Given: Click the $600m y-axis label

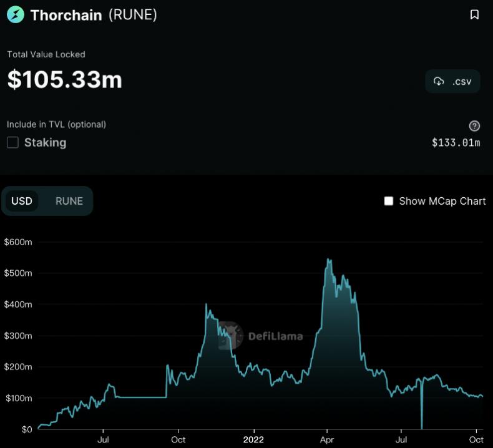Looking at the screenshot, I should click(x=18, y=242).
